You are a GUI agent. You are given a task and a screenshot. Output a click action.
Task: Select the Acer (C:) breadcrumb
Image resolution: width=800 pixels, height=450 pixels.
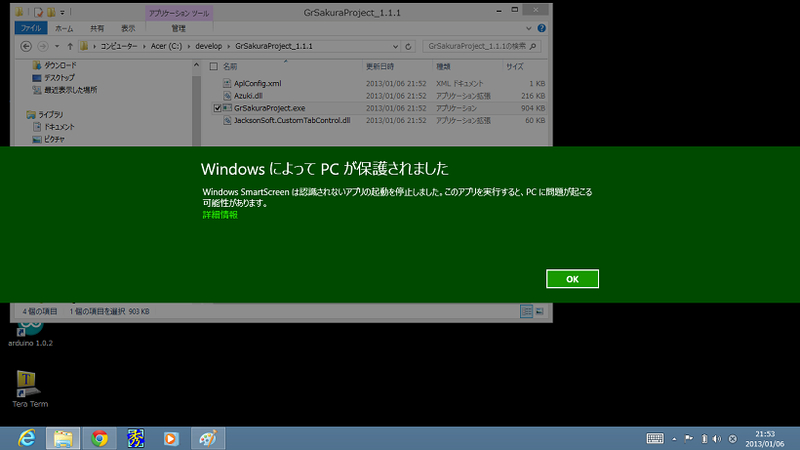[x=166, y=46]
